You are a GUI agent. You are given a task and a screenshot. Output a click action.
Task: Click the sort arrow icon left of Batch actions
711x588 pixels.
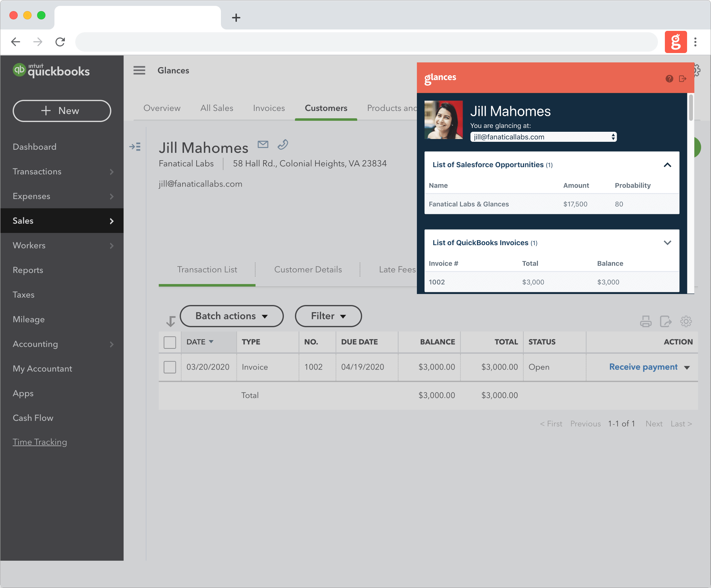(x=171, y=321)
